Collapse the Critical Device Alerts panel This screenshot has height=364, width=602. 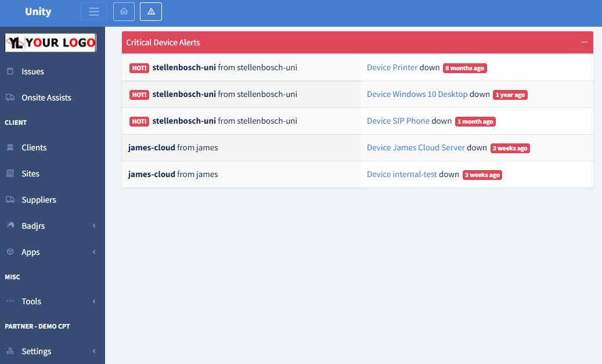click(584, 42)
